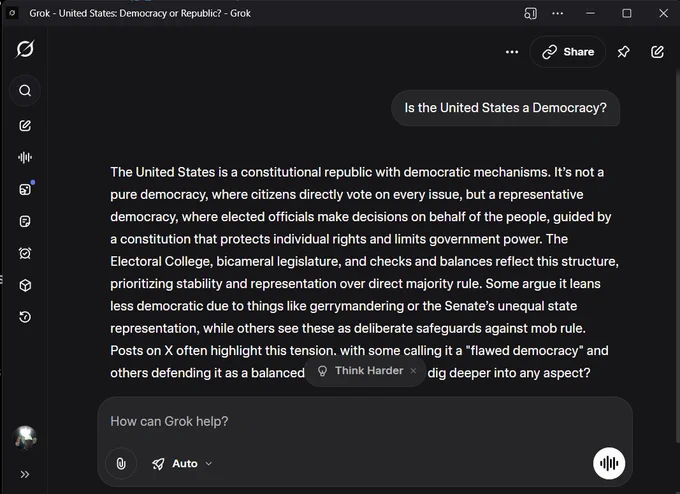Screen dimensions: 680x494
Task: Open the alarm clock tasks icon in sidebar
Action: (x=25, y=253)
